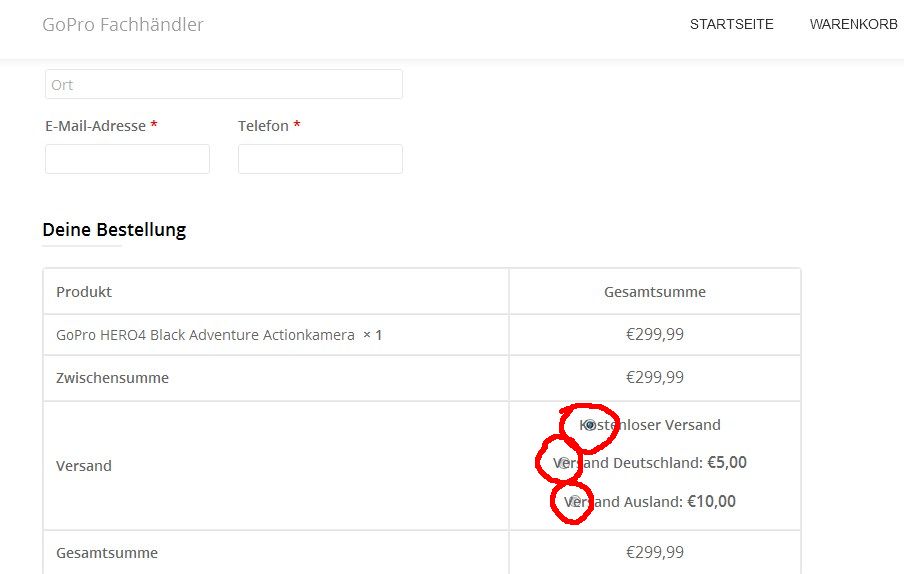The image size is (904, 574).
Task: Open the GoPro Fachhändler site title link
Action: [x=123, y=25]
